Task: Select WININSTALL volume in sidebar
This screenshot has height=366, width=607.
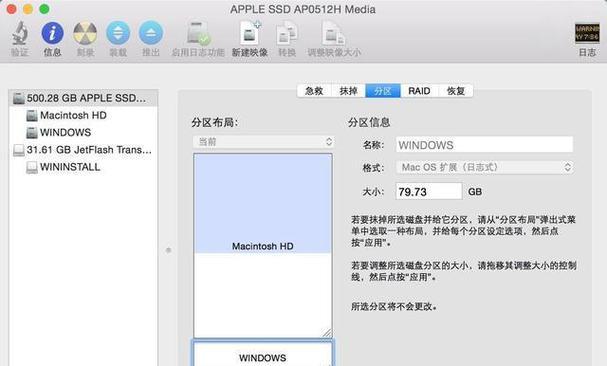Action: click(x=83, y=167)
